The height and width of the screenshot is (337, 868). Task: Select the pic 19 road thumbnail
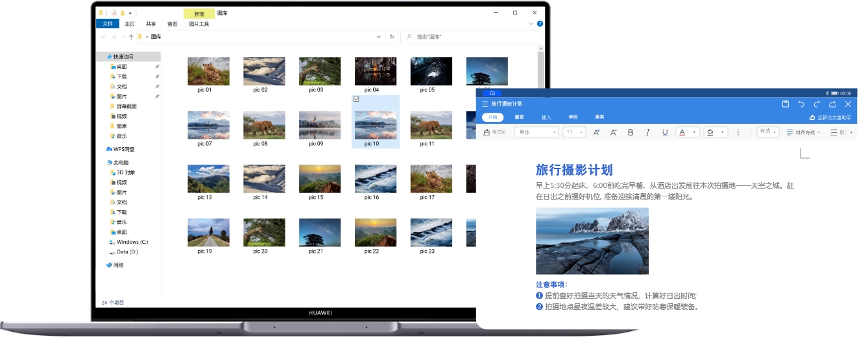pyautogui.click(x=208, y=233)
